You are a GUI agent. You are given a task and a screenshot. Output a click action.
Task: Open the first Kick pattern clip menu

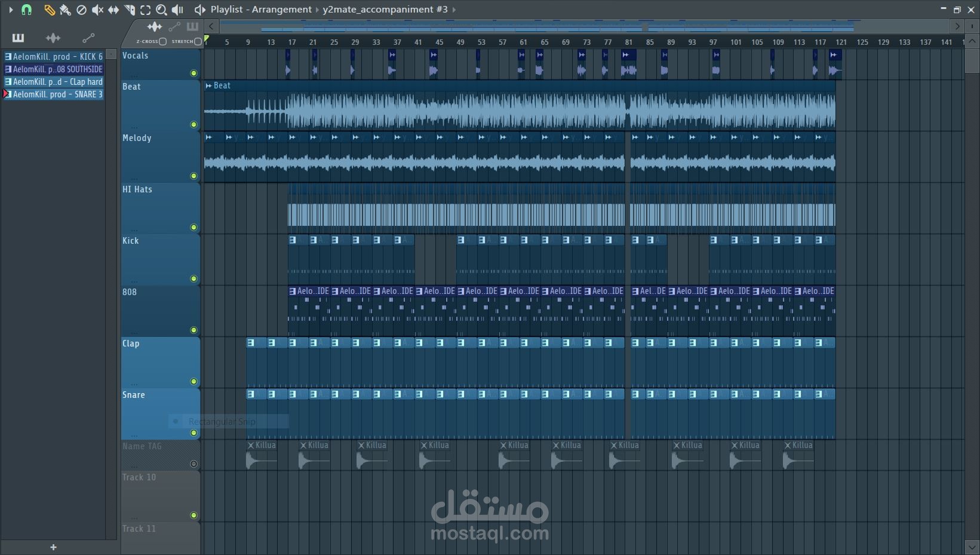tap(293, 240)
